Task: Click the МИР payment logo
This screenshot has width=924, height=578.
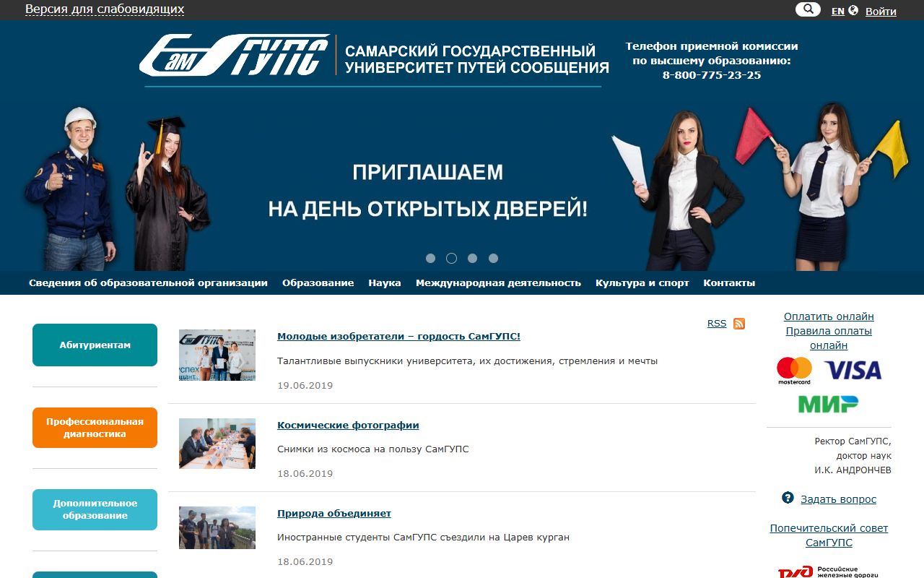Action: [x=828, y=404]
